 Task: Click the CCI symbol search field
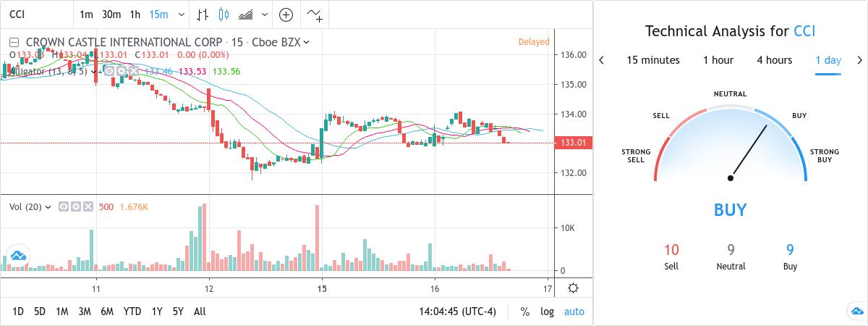[x=37, y=14]
